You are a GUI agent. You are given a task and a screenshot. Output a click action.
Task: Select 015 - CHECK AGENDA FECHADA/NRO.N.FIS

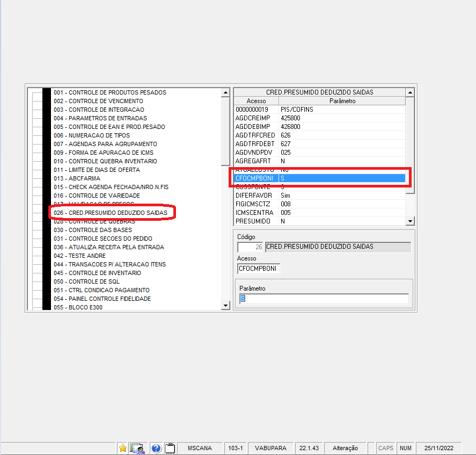(x=111, y=187)
